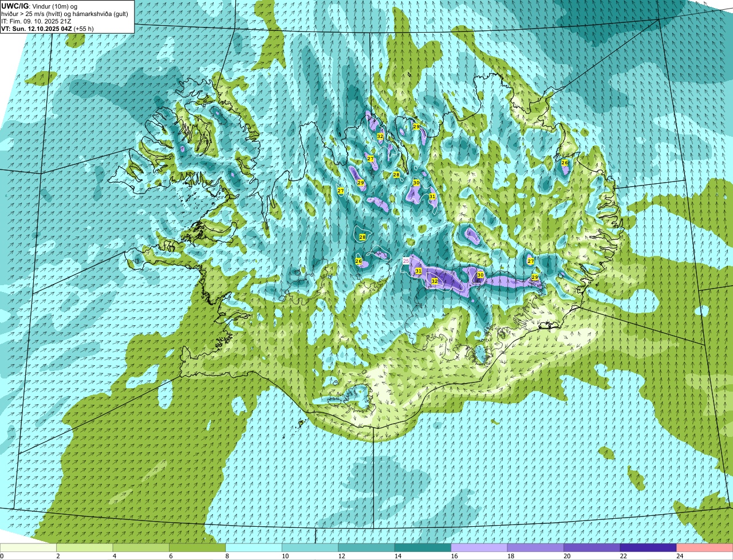Click the white contour label '25' on the map
This screenshot has height=560, width=733.
[x=406, y=261]
